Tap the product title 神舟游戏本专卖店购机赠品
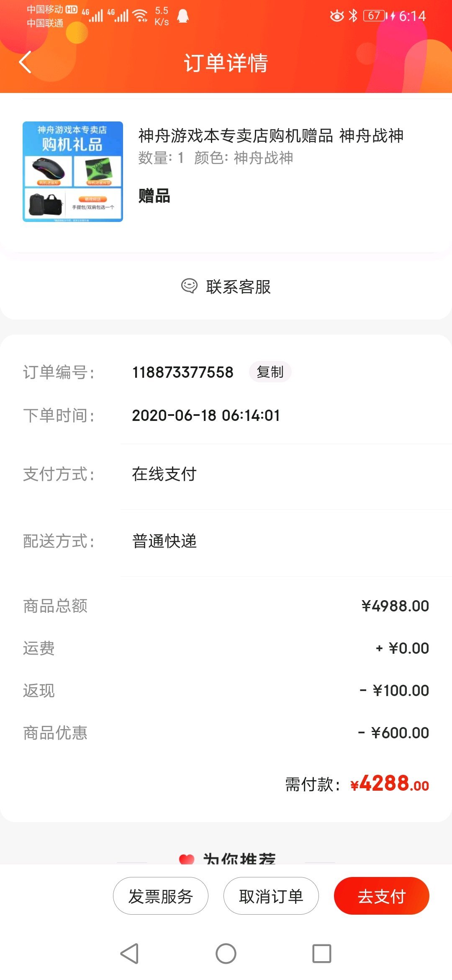The height and width of the screenshot is (980, 452). point(236,136)
